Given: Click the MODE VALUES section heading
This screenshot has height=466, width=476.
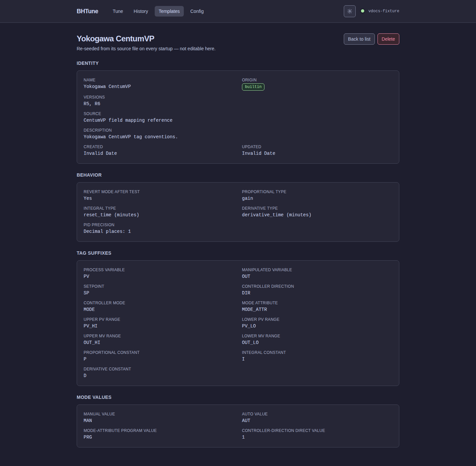Looking at the screenshot, I should pyautogui.click(x=94, y=397).
